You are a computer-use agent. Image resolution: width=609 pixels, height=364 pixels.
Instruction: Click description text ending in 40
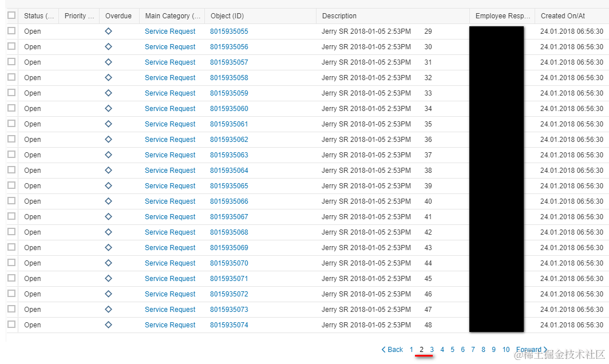click(377, 201)
